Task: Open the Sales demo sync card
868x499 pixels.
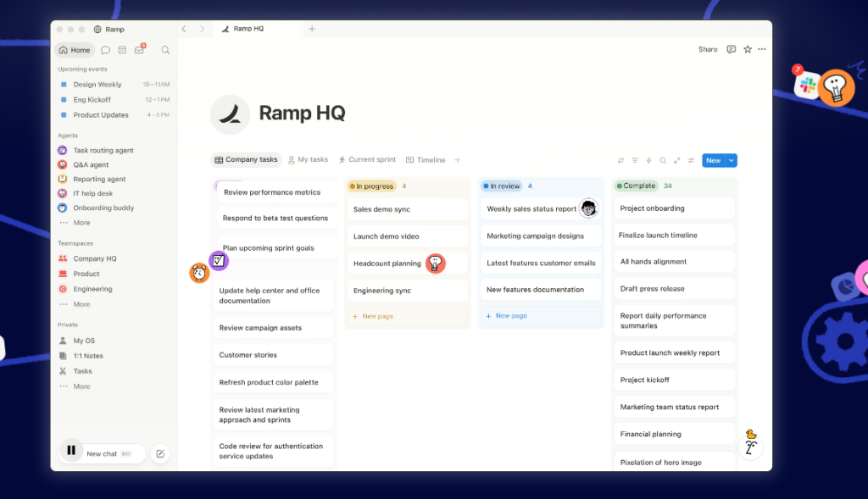Action: [407, 209]
